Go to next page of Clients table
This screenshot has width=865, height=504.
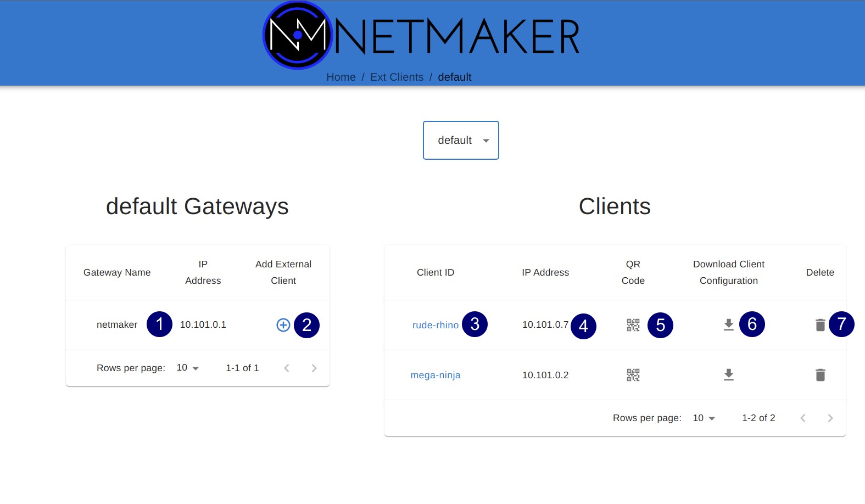(830, 418)
